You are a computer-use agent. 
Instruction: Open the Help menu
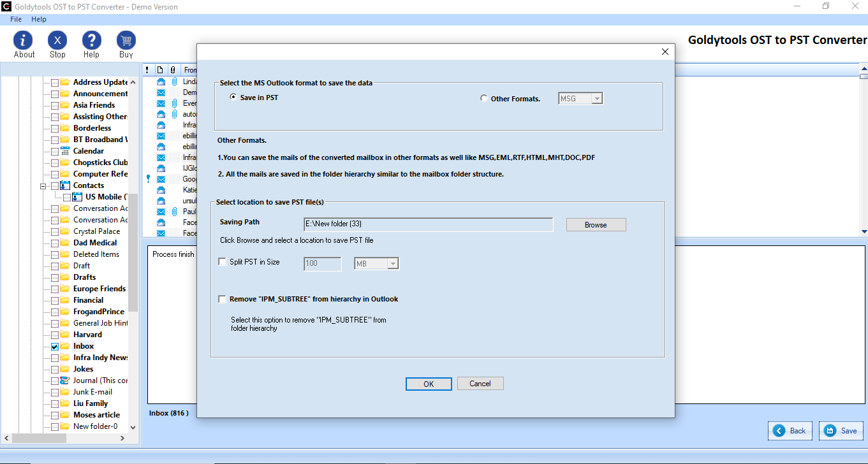coord(39,19)
